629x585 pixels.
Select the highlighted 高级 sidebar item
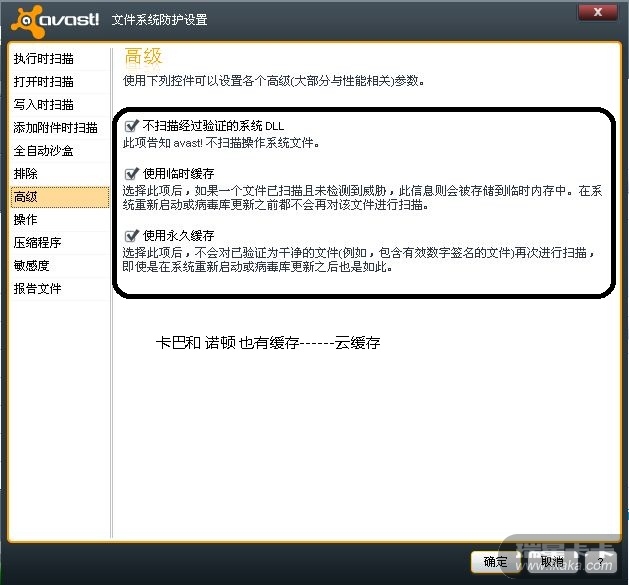[60, 197]
